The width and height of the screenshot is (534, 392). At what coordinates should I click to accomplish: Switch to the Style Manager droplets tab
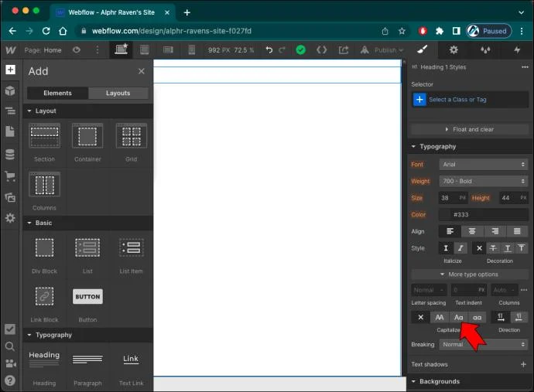pos(485,50)
